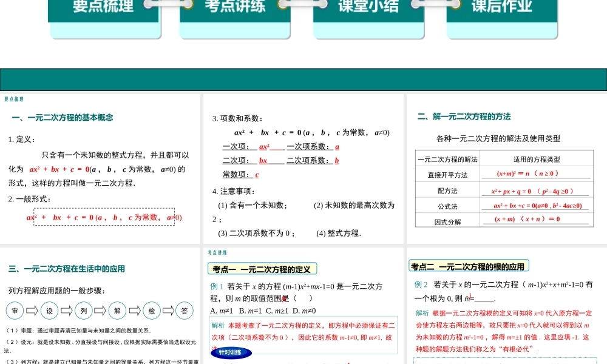This screenshot has width=607, height=364.
Task: Select the 列 step circle
Action: (x=84, y=311)
